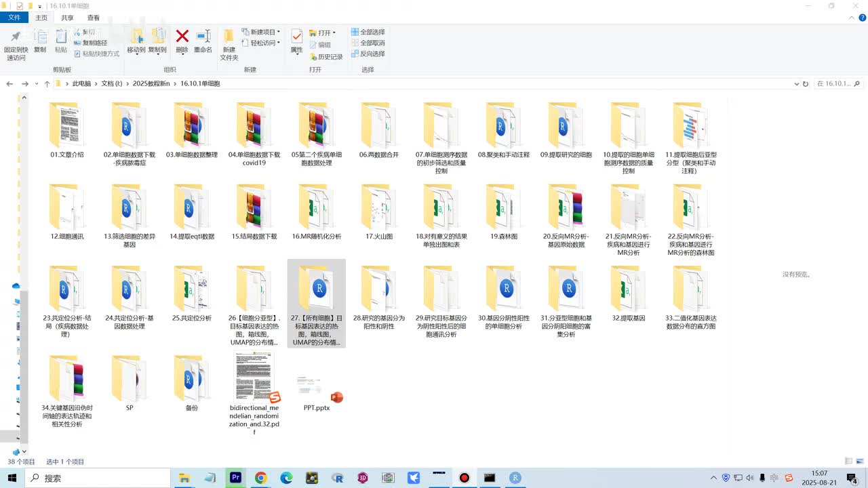Open Google Chrome from the taskbar
This screenshot has height=488, width=868.
pos(261,478)
